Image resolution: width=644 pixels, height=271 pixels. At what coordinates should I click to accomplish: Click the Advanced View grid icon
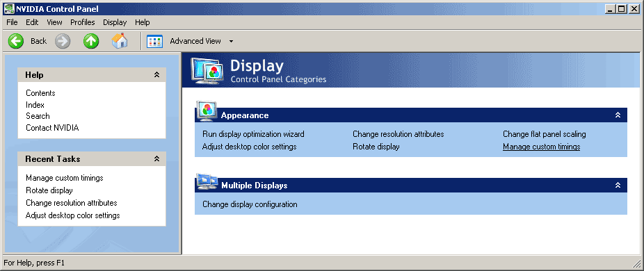[155, 41]
